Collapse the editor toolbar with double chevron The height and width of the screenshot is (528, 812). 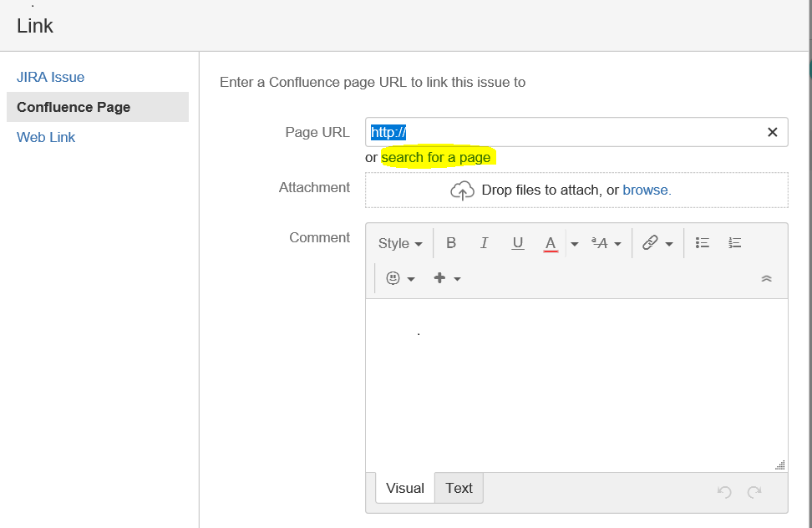(766, 278)
